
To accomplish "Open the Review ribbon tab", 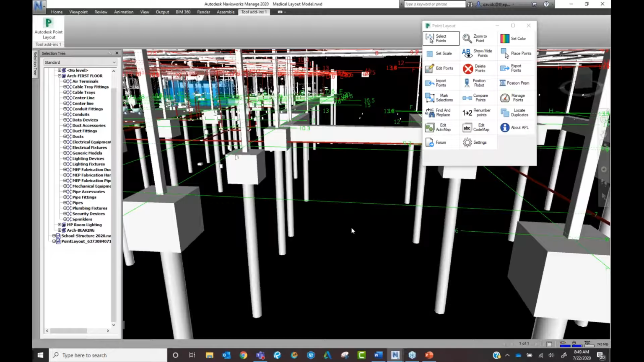I will 101,12.
